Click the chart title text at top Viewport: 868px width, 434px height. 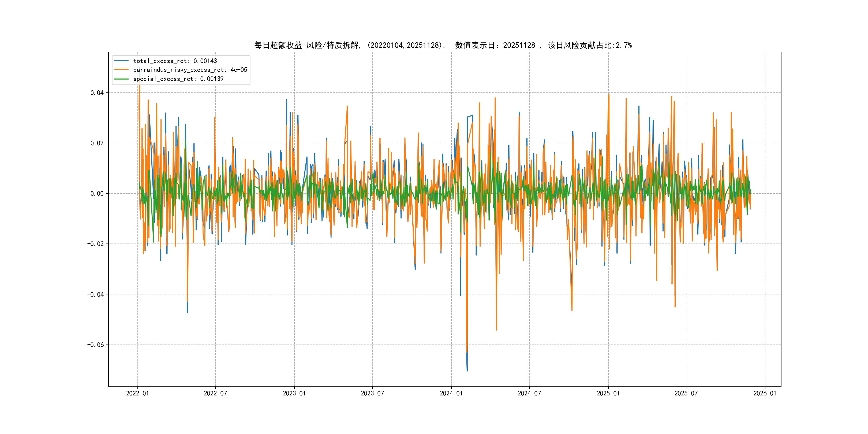tap(443, 45)
